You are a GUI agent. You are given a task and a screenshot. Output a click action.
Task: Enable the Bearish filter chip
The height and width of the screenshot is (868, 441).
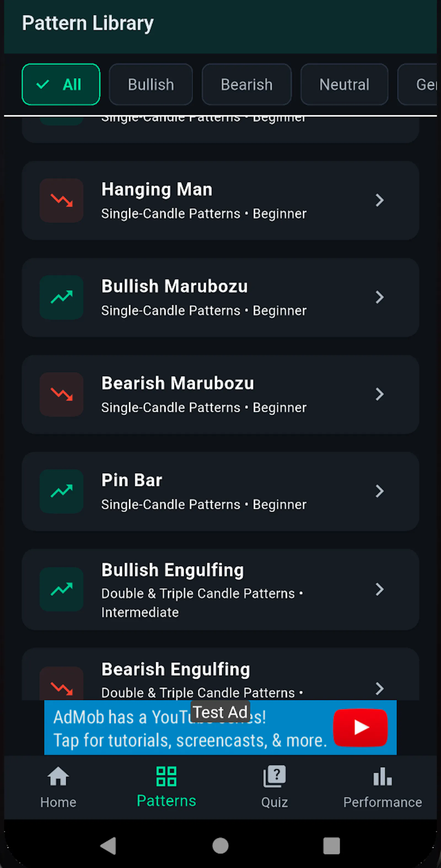click(246, 84)
